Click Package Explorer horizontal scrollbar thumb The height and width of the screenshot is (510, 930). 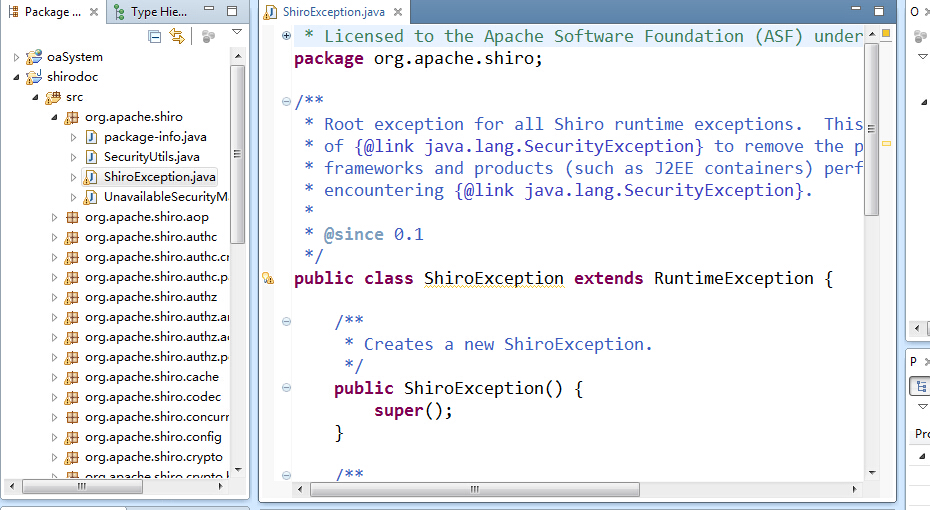(x=82, y=487)
